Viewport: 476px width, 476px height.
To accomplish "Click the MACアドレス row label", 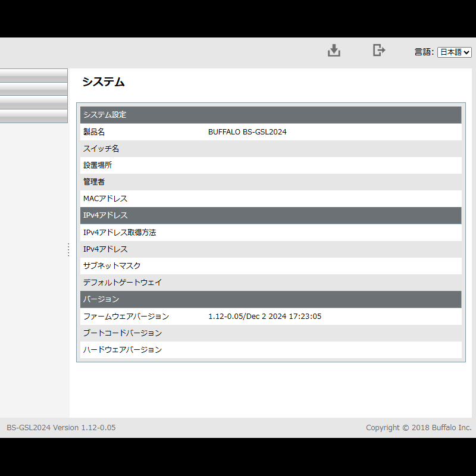I will pos(105,199).
